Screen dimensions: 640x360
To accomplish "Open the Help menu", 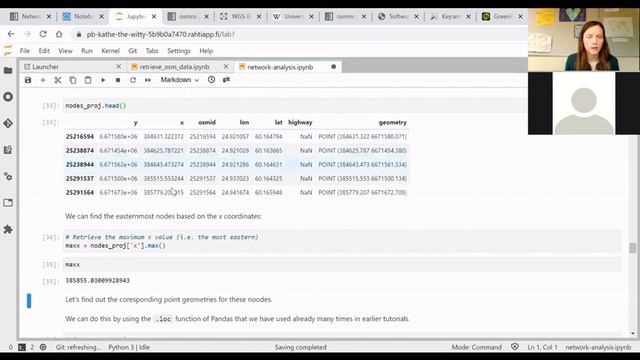I will click(206, 51).
